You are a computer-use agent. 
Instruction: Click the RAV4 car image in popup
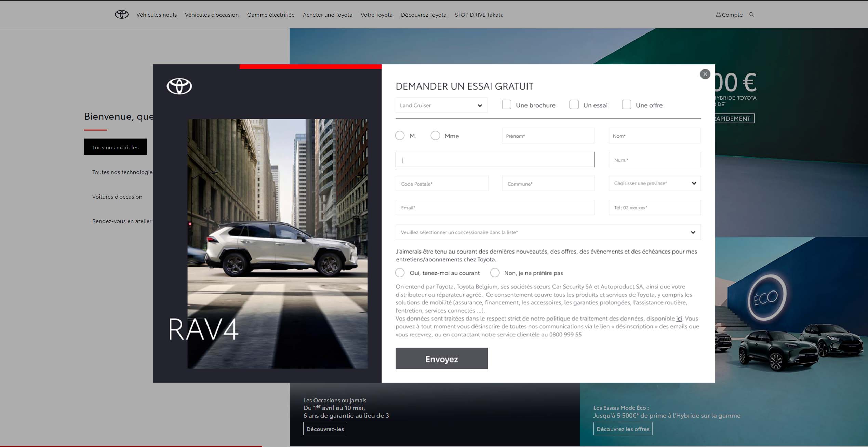pos(277,244)
